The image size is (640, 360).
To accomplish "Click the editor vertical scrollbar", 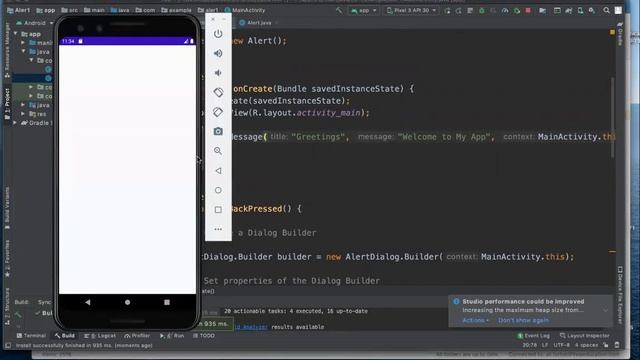I will coord(612,117).
